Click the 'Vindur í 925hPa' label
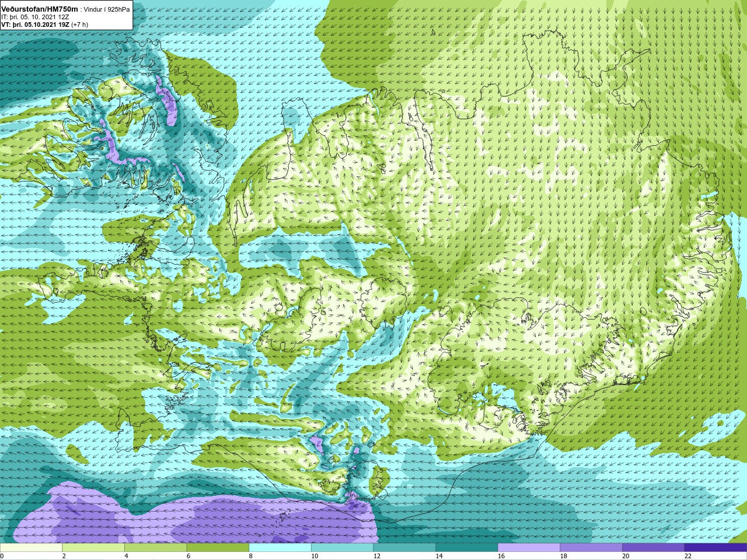747x560 pixels. pyautogui.click(x=107, y=9)
